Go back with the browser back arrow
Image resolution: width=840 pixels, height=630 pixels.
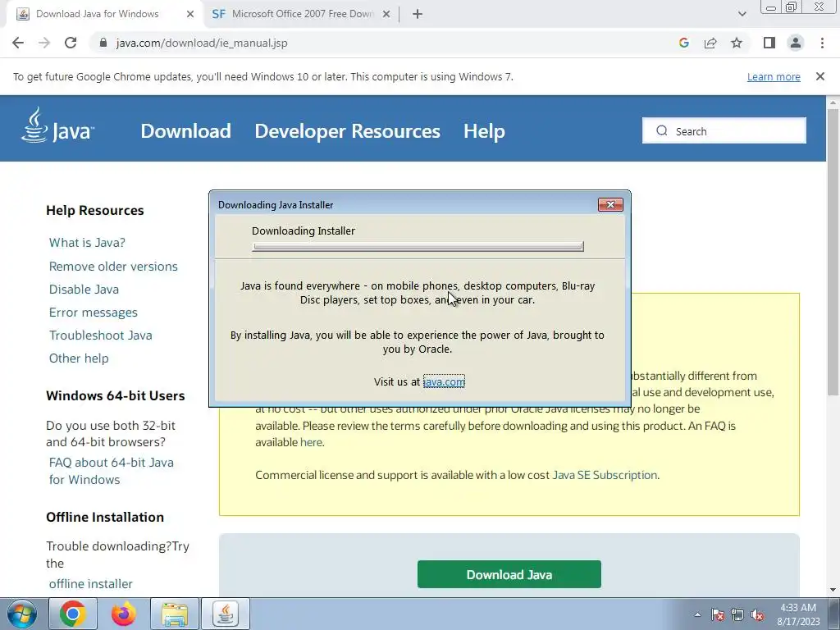tap(18, 43)
